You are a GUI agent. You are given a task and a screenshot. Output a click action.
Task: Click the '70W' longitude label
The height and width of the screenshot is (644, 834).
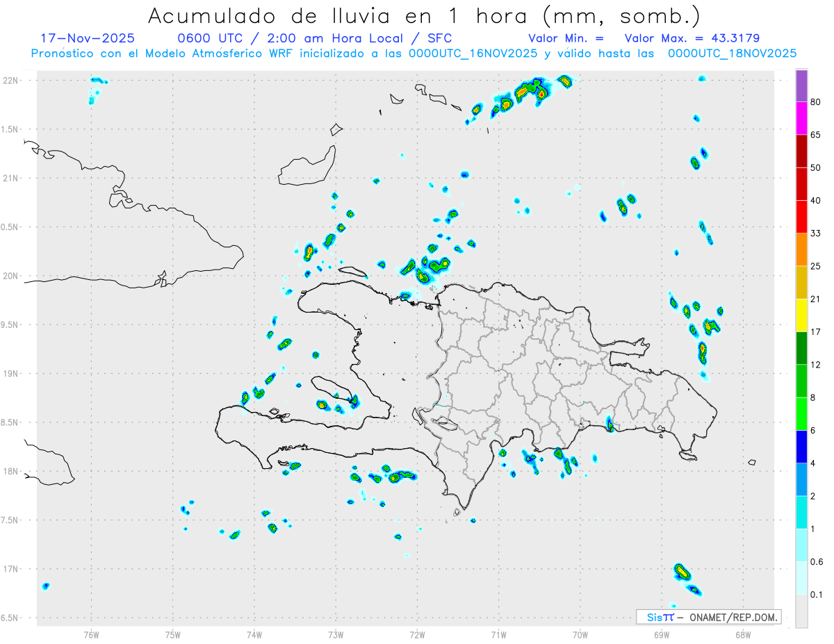580,634
